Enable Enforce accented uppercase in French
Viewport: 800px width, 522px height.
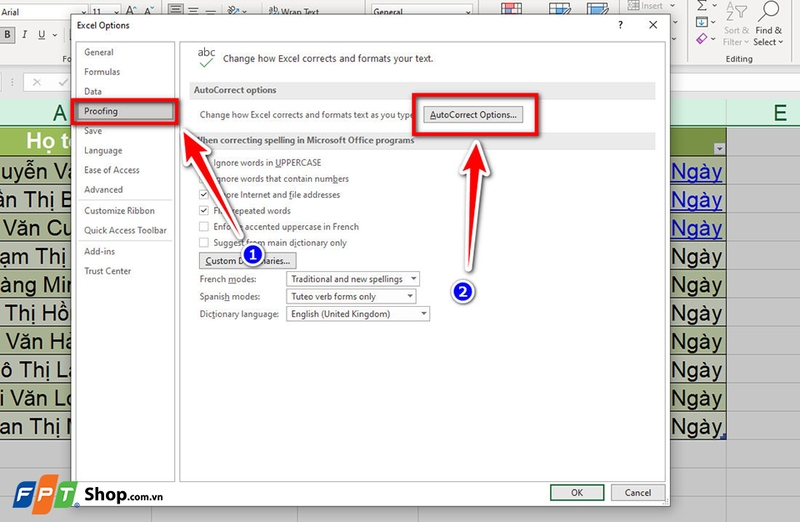(x=204, y=227)
